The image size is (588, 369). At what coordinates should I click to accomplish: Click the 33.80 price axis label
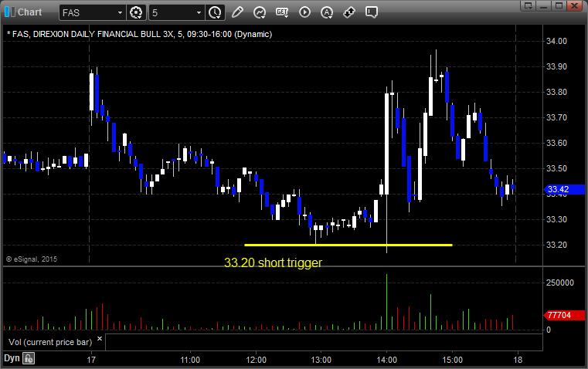556,92
